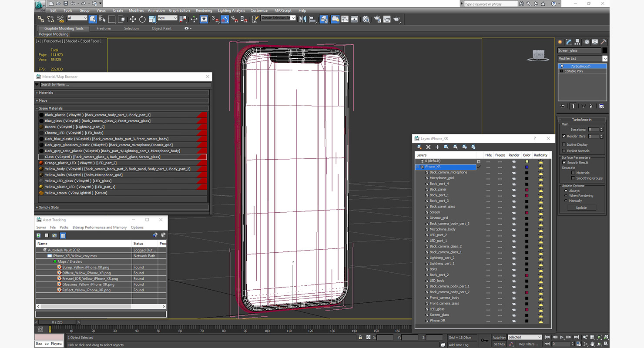Select When Rendering update option
Viewport: 644px width, 348px height.
[566, 196]
